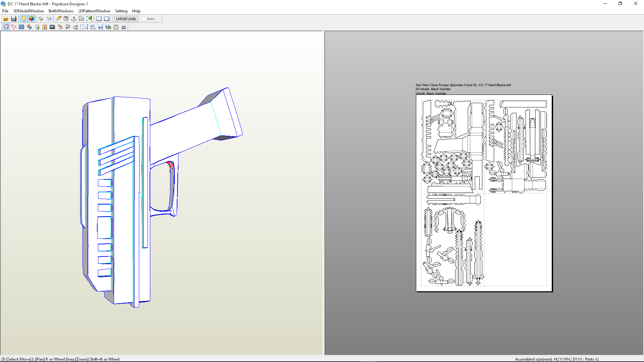Save project with the floppy disk icon
The image size is (644, 362).
[x=14, y=19]
